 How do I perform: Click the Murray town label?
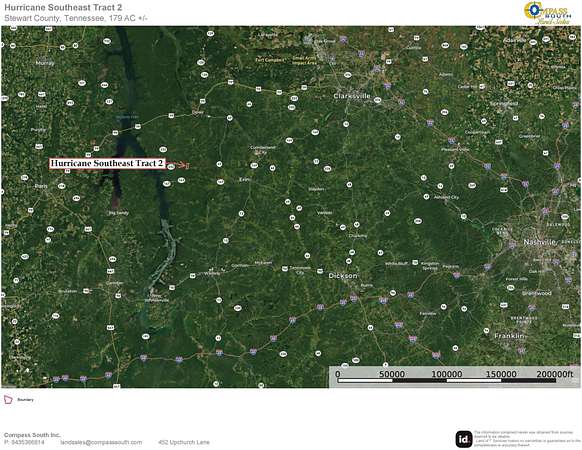pos(45,63)
